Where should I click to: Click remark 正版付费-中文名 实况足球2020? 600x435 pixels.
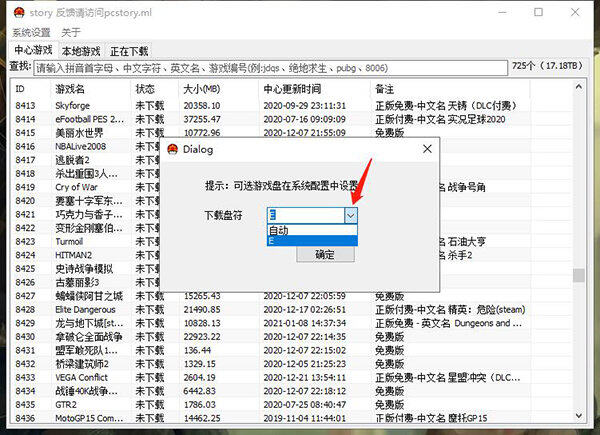440,119
